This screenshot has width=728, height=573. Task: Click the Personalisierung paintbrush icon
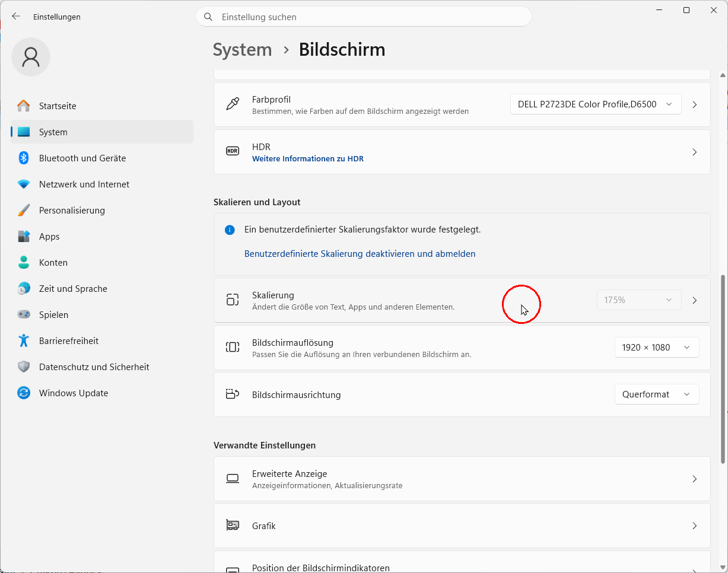pyautogui.click(x=24, y=211)
